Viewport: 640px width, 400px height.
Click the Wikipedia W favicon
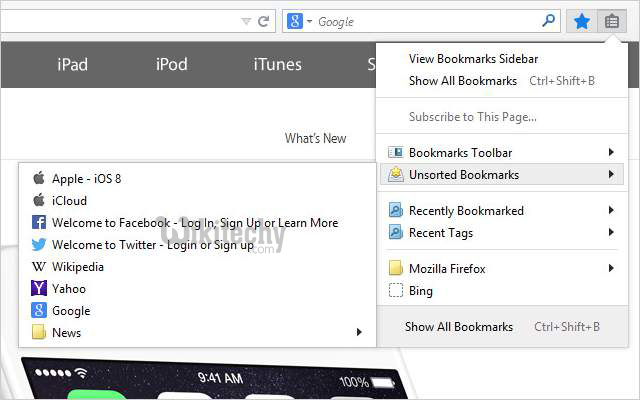[39, 267]
